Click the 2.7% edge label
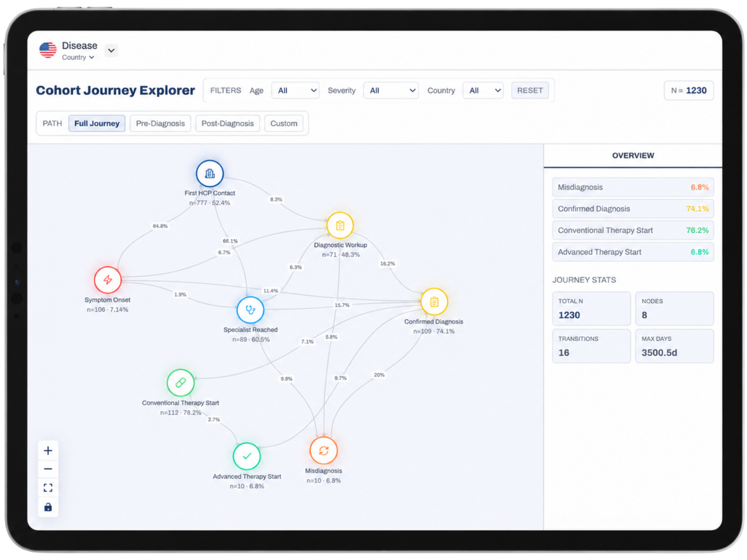The height and width of the screenshot is (560, 747). pos(214,420)
